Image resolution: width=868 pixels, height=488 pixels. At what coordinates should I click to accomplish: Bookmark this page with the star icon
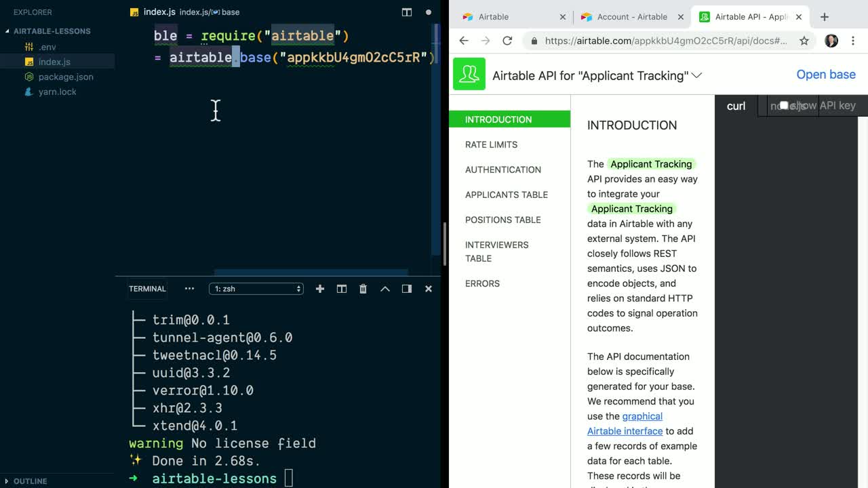(x=804, y=41)
